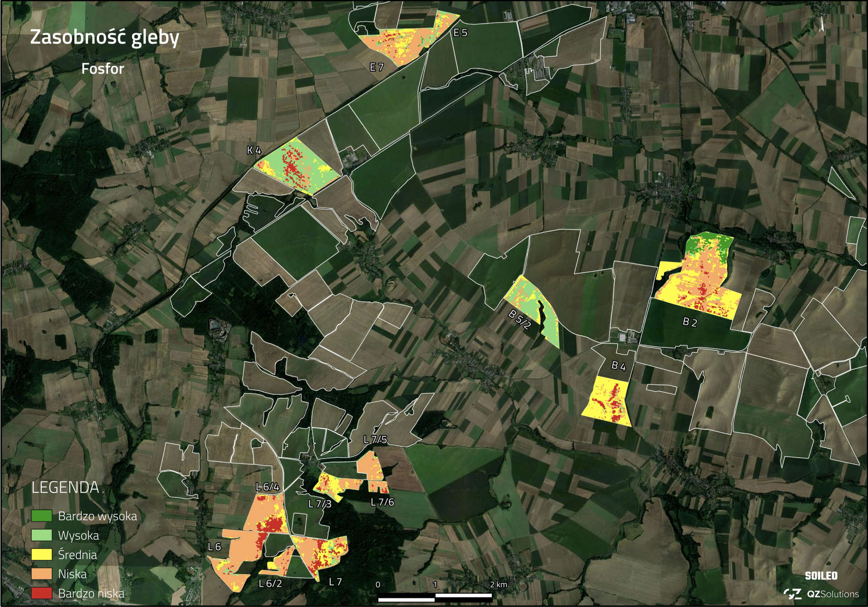The height and width of the screenshot is (607, 868).
Task: Click the field label 'L 7/3'
Action: click(x=320, y=504)
